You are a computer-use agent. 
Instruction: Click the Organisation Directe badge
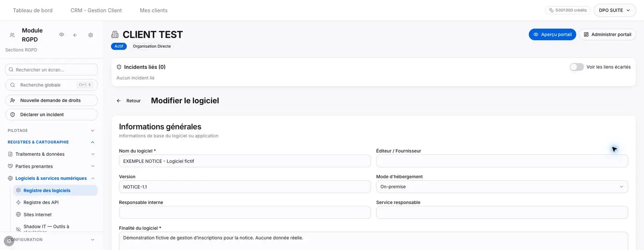[x=152, y=46]
